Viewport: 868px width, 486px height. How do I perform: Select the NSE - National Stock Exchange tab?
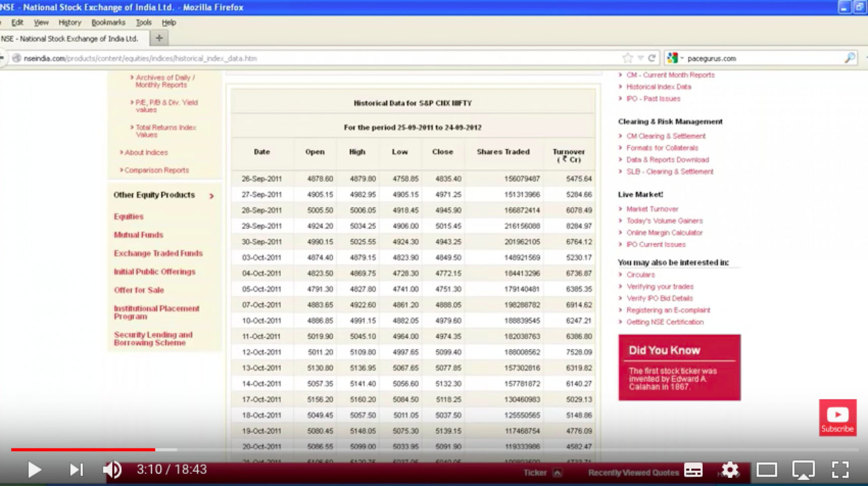click(70, 38)
